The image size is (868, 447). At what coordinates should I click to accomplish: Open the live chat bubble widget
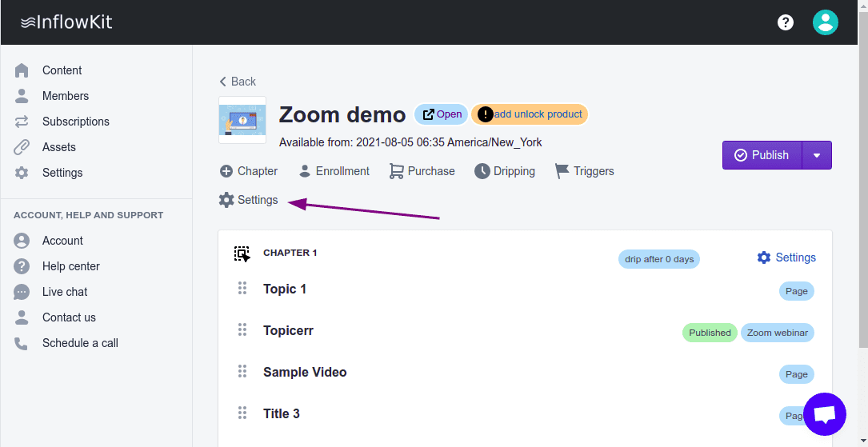click(x=824, y=414)
